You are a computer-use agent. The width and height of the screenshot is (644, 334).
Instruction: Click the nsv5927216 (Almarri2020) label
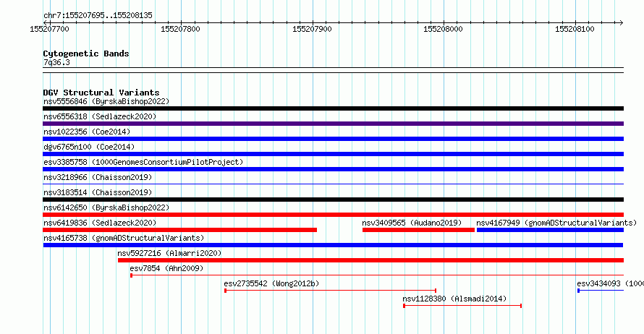[169, 253]
